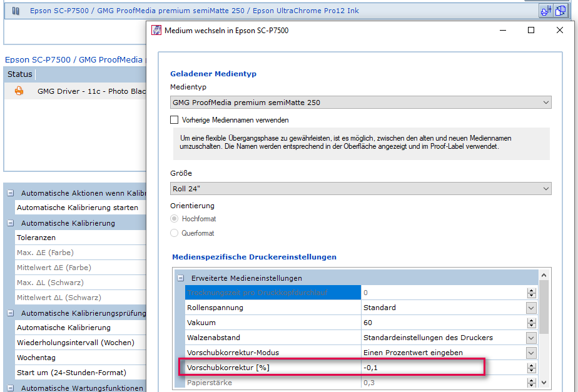
Task: Click the pause bars icon beside printer name
Action: pos(16,11)
